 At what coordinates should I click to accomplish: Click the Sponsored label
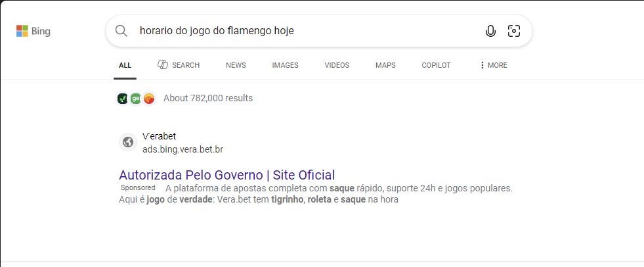138,187
